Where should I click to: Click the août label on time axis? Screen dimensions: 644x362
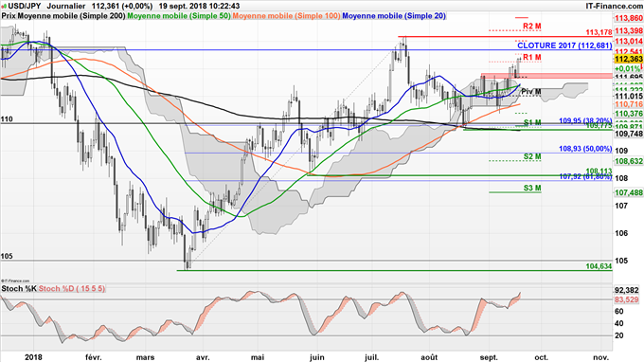click(429, 357)
